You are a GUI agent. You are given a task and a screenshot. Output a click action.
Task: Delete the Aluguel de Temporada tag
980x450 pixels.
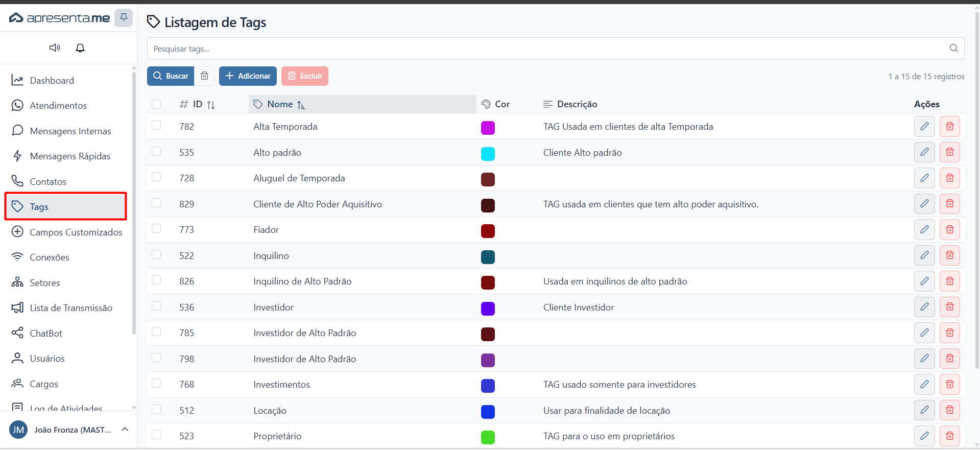click(950, 178)
